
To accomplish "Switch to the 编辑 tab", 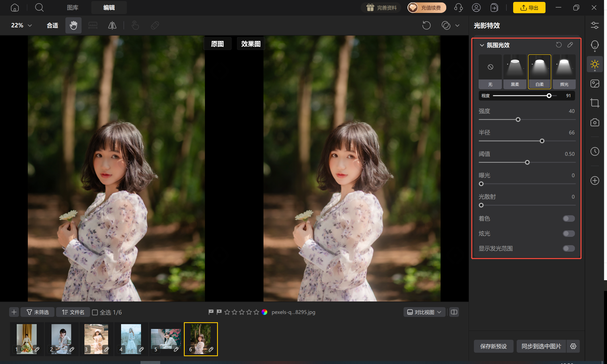I will point(109,8).
